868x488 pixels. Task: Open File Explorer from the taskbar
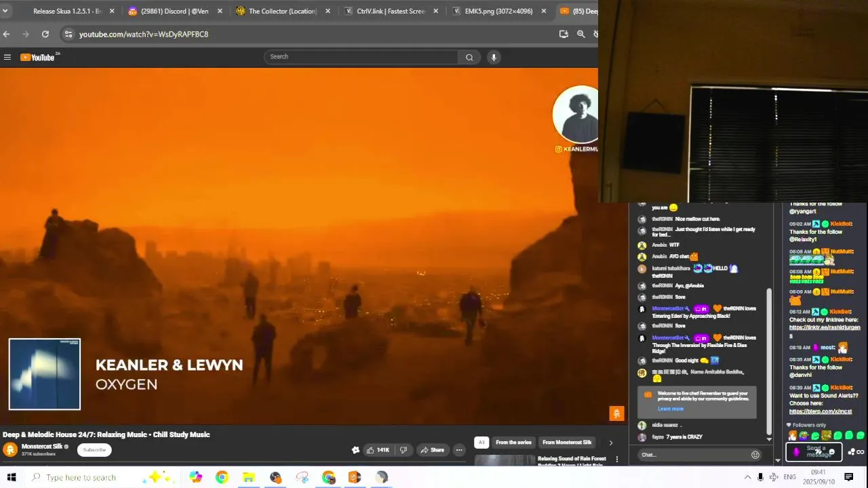(248, 477)
